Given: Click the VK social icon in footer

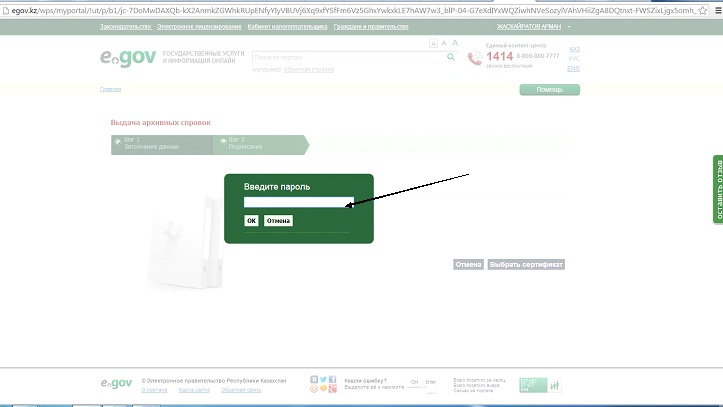Looking at the screenshot, I should [x=314, y=380].
